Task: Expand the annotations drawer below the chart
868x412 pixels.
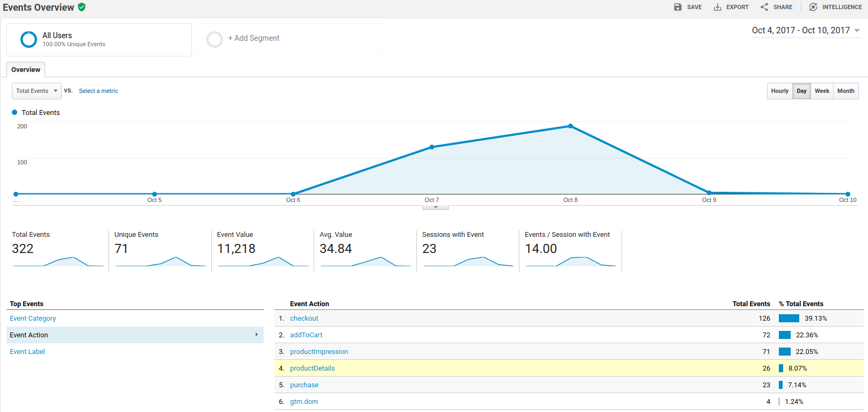Action: pos(436,207)
